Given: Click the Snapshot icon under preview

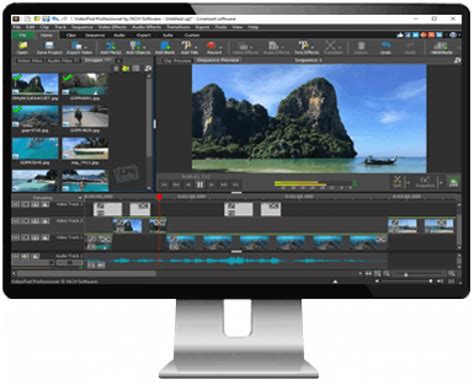Looking at the screenshot, I should click(424, 182).
